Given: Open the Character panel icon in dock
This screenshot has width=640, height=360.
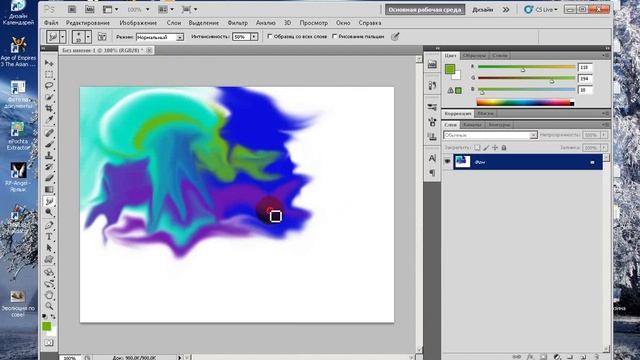Looking at the screenshot, I should point(432,158).
